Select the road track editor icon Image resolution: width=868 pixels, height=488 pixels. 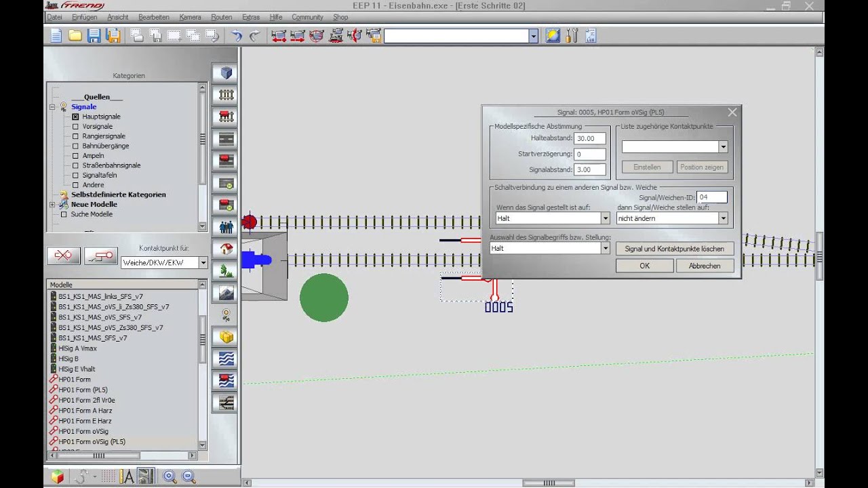click(x=226, y=138)
